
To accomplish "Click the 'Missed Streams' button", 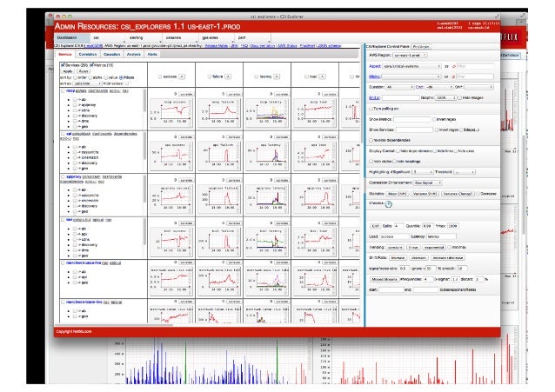I will (384, 280).
